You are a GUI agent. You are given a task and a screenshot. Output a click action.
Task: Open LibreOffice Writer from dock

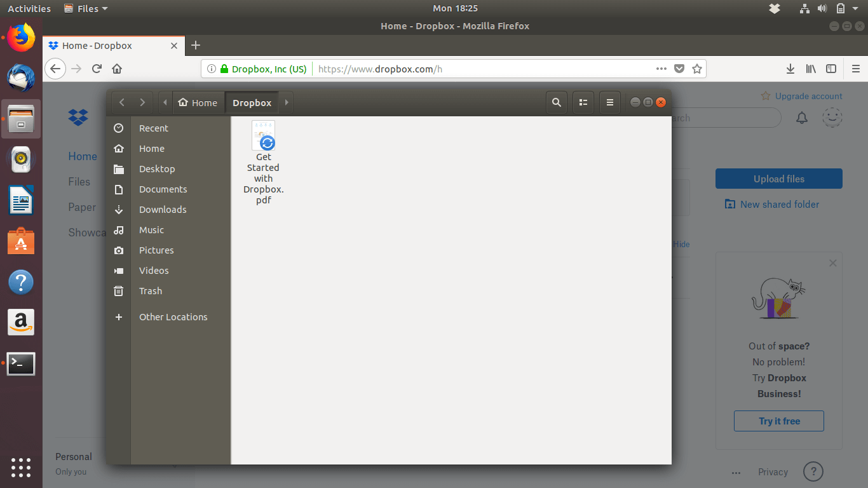21,201
